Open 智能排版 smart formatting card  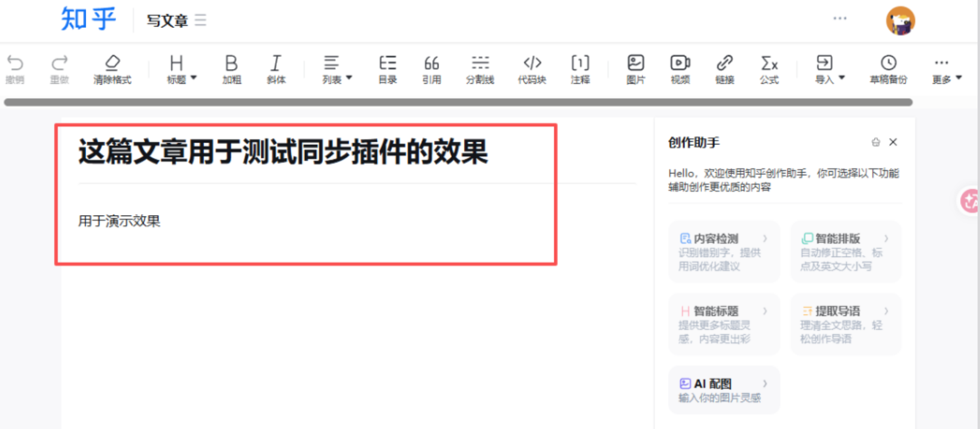coord(846,251)
